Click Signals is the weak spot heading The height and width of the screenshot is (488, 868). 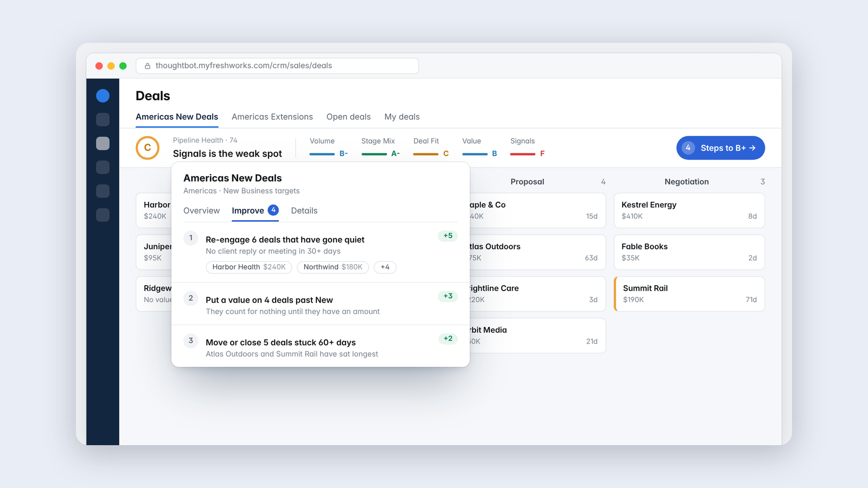[227, 154]
